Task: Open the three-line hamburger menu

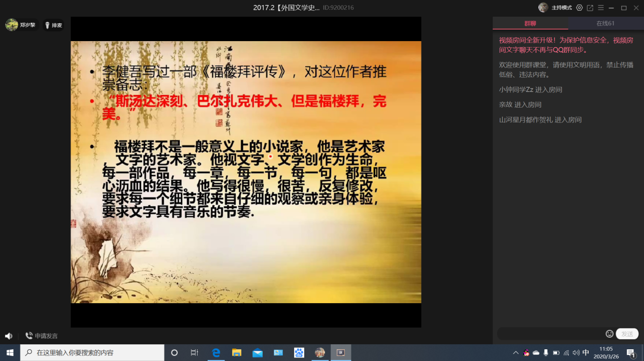Action: click(601, 8)
